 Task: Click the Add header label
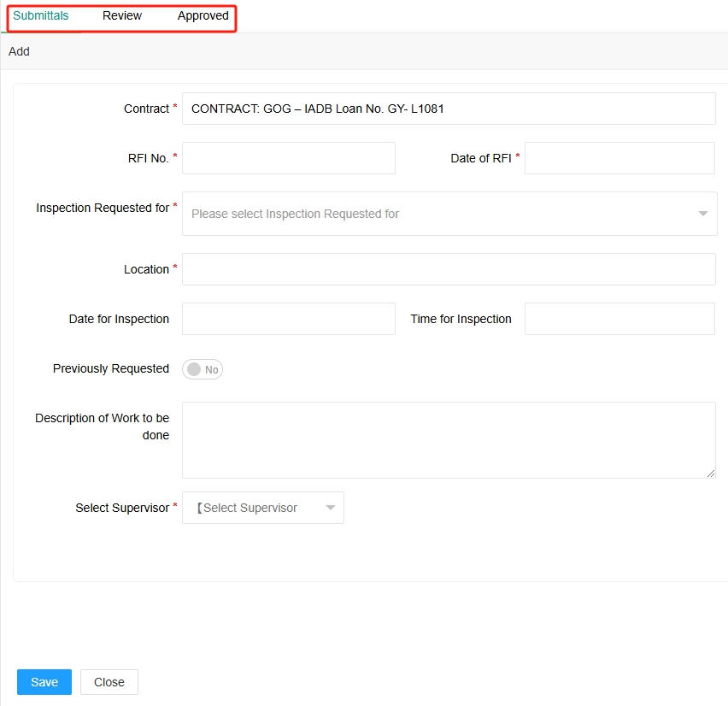tap(19, 51)
